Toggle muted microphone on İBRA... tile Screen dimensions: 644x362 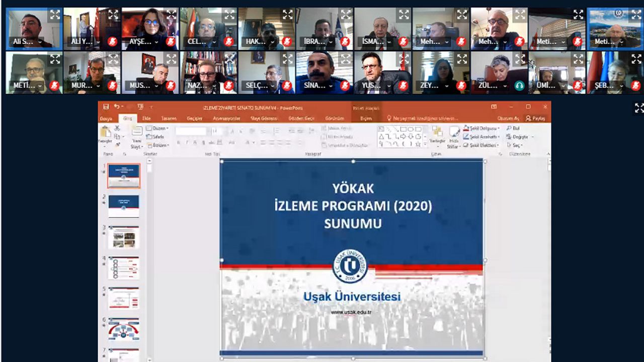[x=345, y=42]
